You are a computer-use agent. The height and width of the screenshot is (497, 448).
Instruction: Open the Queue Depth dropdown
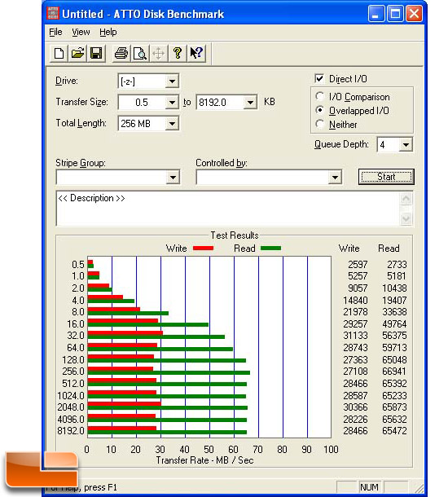pos(406,145)
